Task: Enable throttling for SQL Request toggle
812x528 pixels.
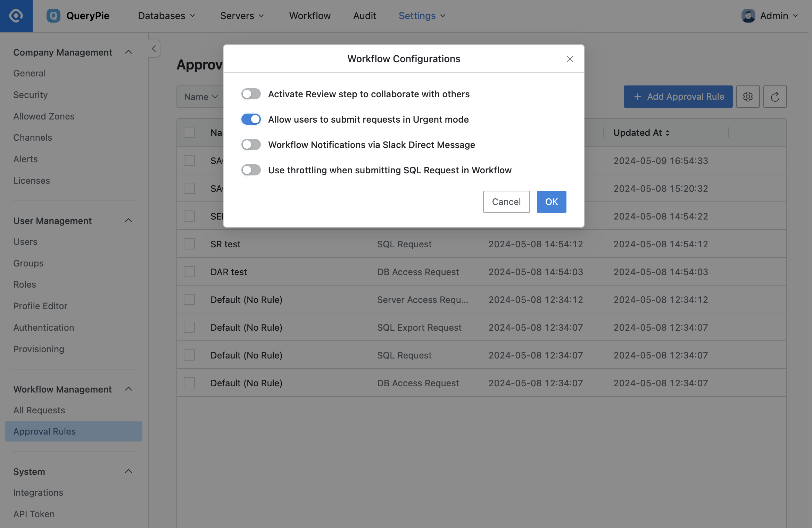Action: [251, 170]
